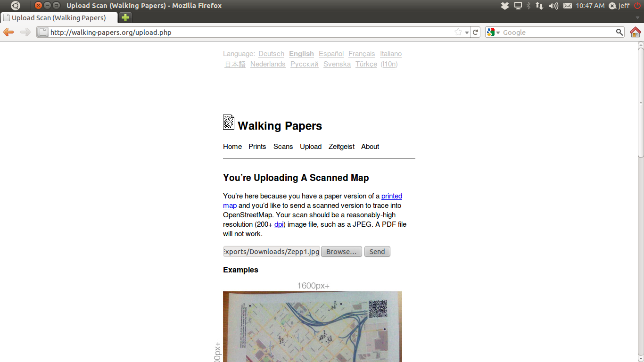Click the Reload page icon
Viewport: 644px width, 362px height.
click(x=476, y=32)
